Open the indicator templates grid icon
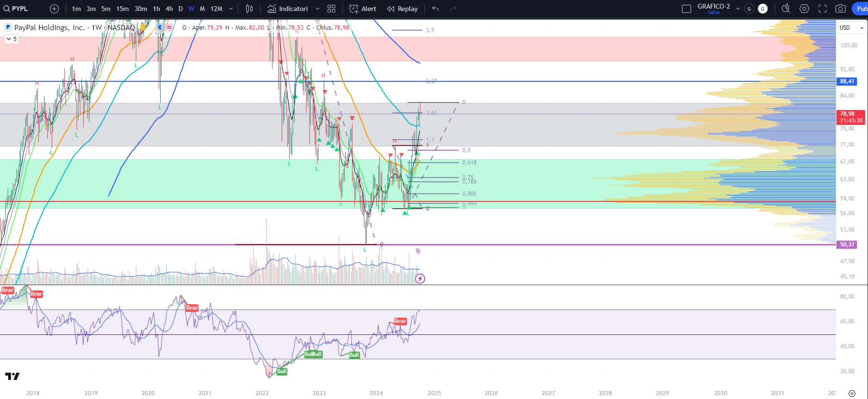This screenshot has width=868, height=399. pos(331,9)
